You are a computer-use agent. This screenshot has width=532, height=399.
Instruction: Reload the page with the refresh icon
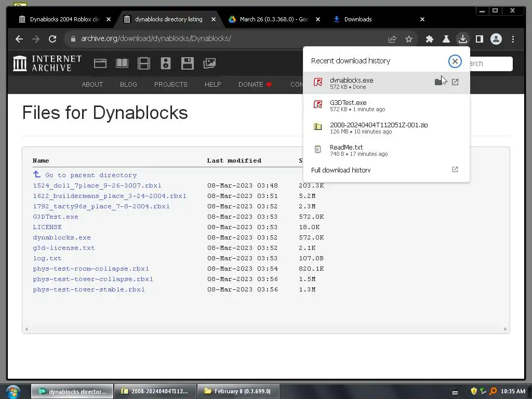pos(52,39)
